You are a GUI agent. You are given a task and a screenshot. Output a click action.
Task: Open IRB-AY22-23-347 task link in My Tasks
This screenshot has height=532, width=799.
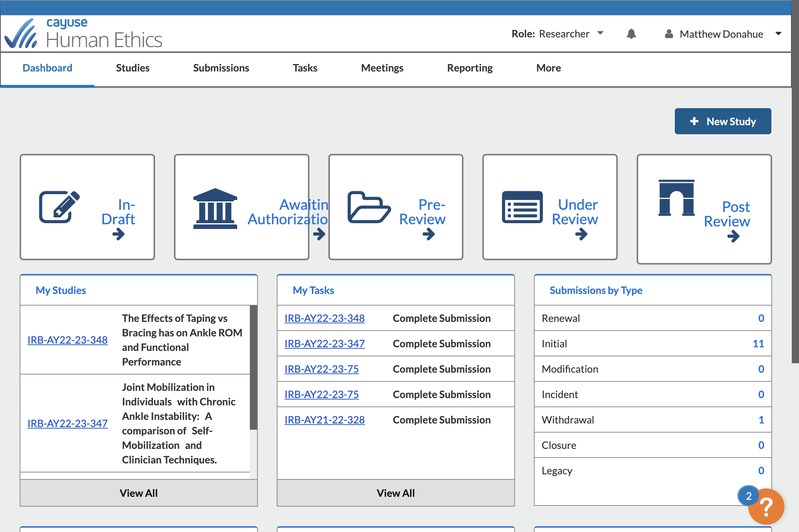pos(325,344)
